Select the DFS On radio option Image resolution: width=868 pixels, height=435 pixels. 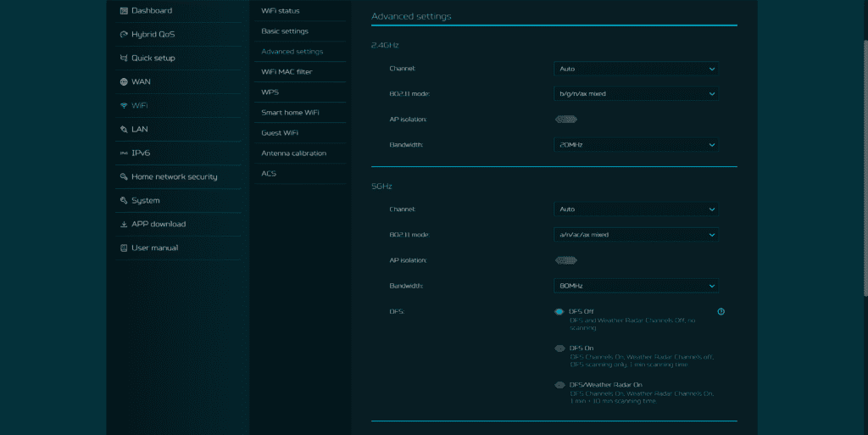[x=559, y=348]
